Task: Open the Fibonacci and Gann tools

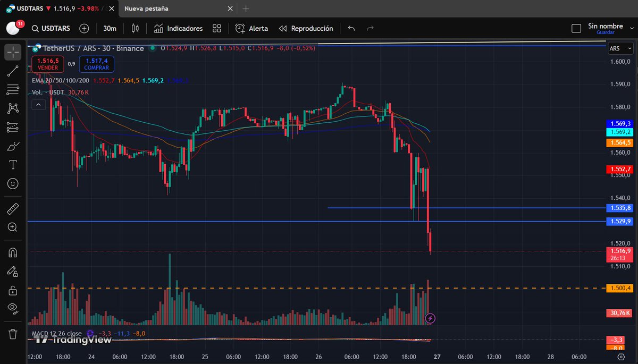Action: tap(13, 89)
